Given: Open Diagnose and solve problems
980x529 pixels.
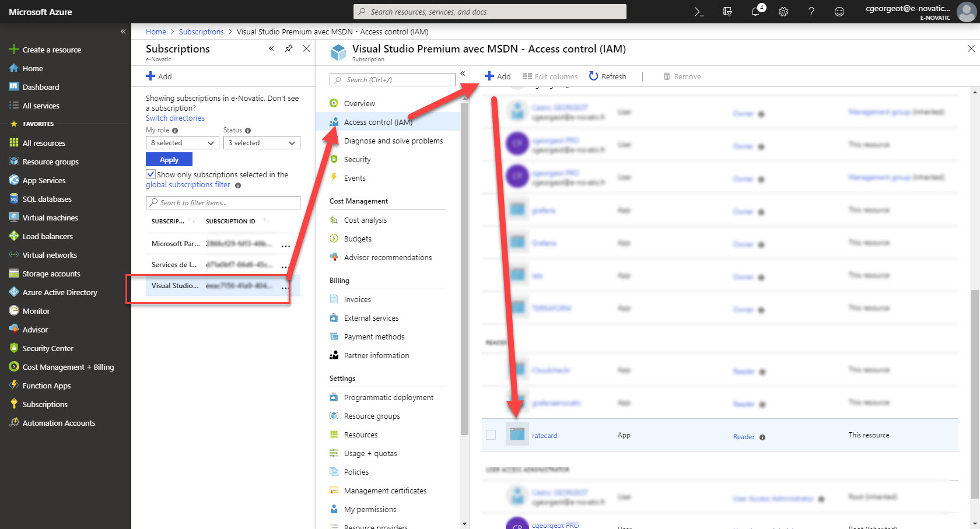Looking at the screenshot, I should [x=393, y=141].
